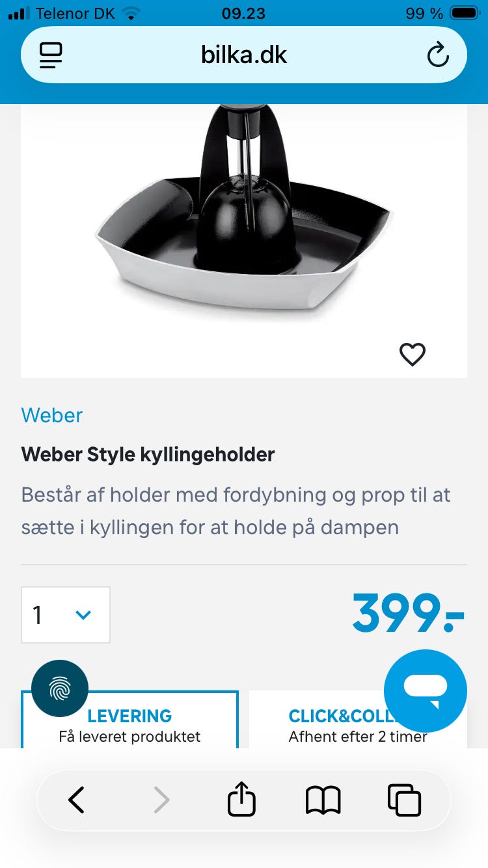Open the quantity dropdown
This screenshot has width=488, height=868.
pyautogui.click(x=66, y=615)
